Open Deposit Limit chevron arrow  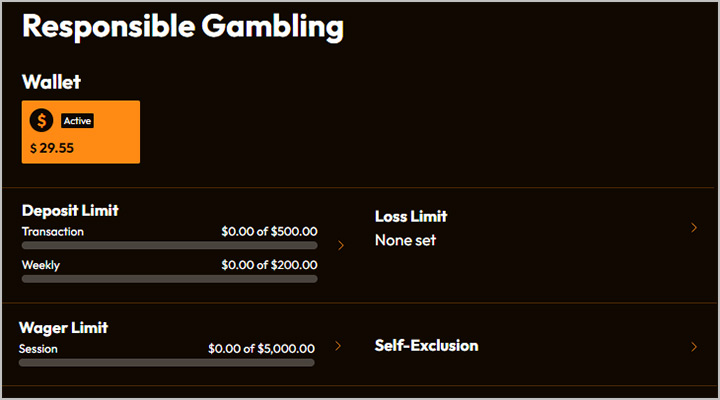[x=341, y=246]
